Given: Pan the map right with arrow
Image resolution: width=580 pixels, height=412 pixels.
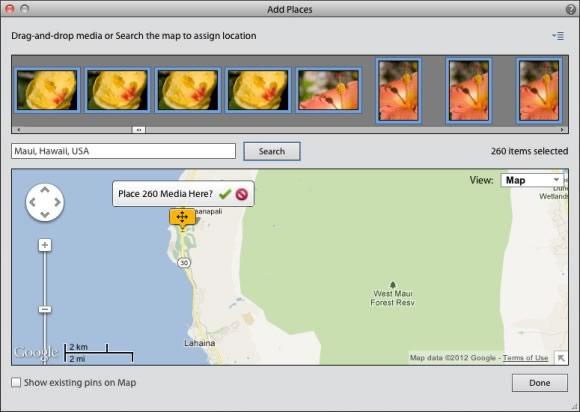Looking at the screenshot, I should (57, 202).
